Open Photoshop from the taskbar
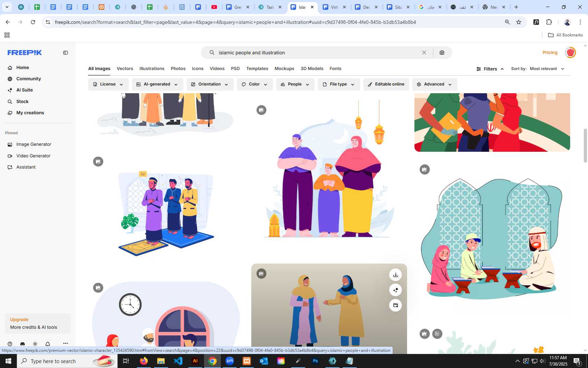The width and height of the screenshot is (588, 368). pyautogui.click(x=315, y=361)
